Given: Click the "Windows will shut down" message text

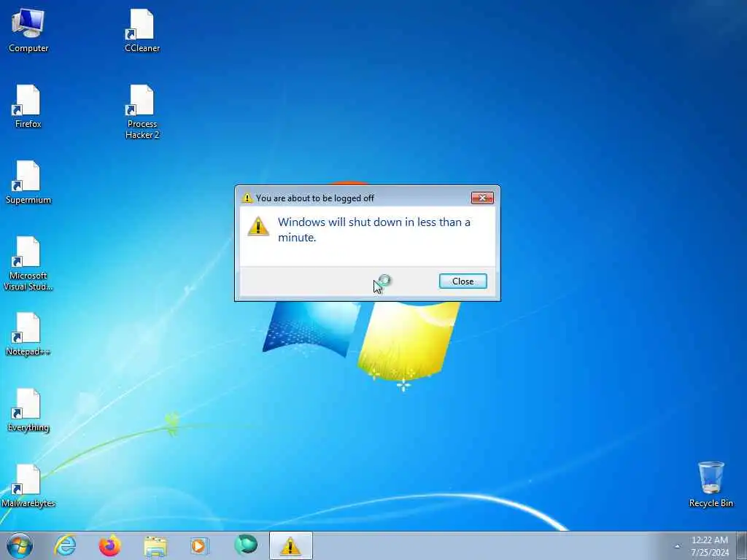Looking at the screenshot, I should coord(374,230).
